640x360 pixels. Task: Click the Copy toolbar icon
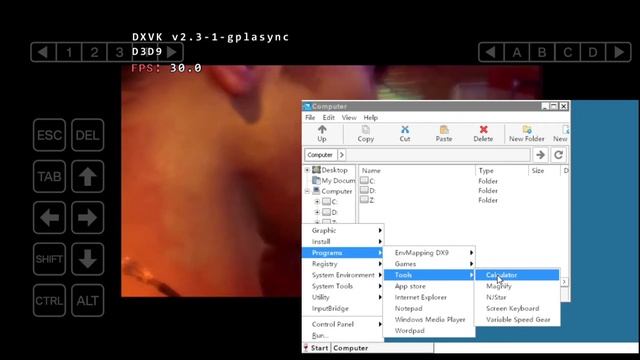coord(365,133)
